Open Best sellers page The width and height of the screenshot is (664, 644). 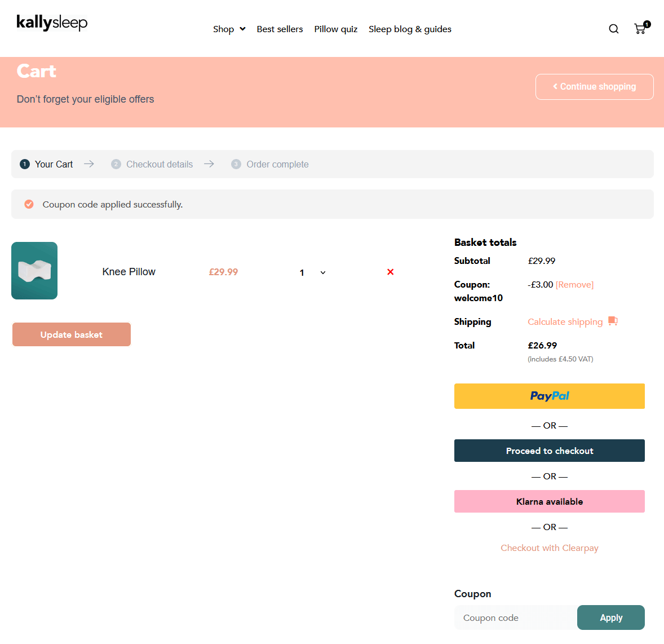click(x=280, y=29)
